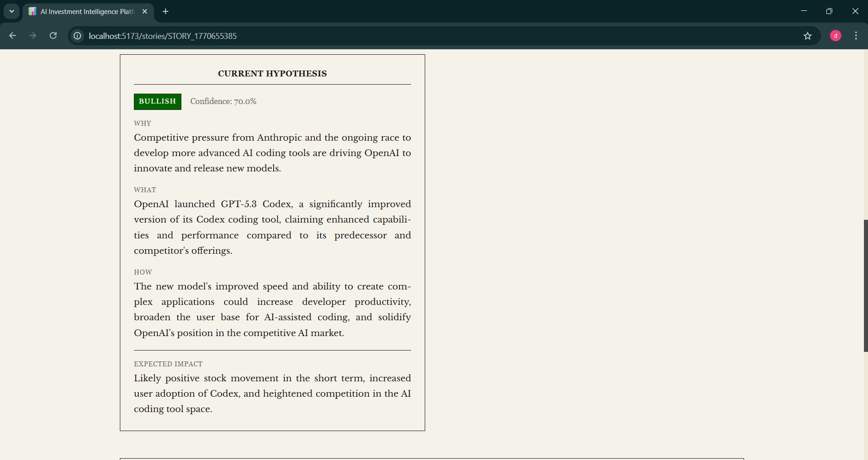This screenshot has width=868, height=460.
Task: Click the vertical page scrollbar thumb
Action: click(x=865, y=285)
